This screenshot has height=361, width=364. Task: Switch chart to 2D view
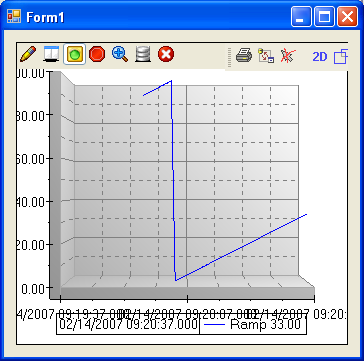320,57
